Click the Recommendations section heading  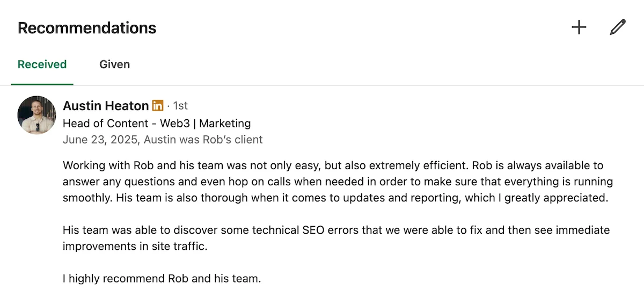87,28
